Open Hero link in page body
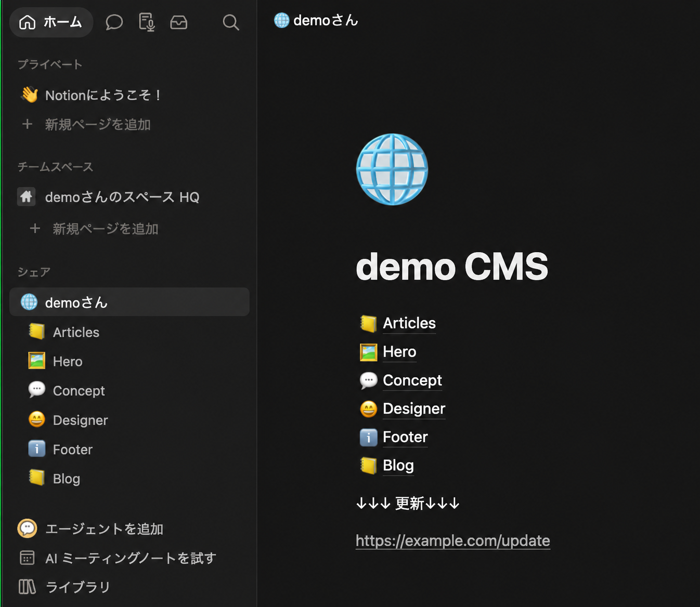 point(399,352)
